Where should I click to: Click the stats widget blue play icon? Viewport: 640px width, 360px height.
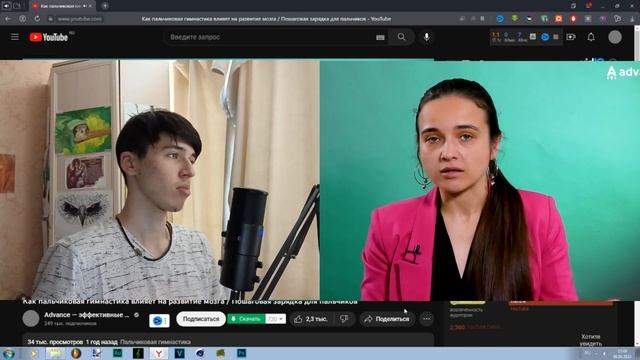pos(545,37)
